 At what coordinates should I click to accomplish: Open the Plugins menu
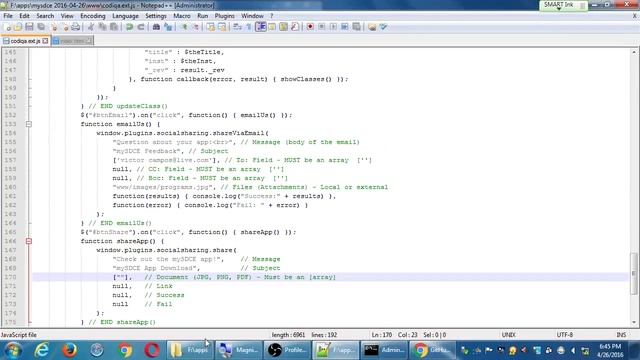tap(224, 16)
